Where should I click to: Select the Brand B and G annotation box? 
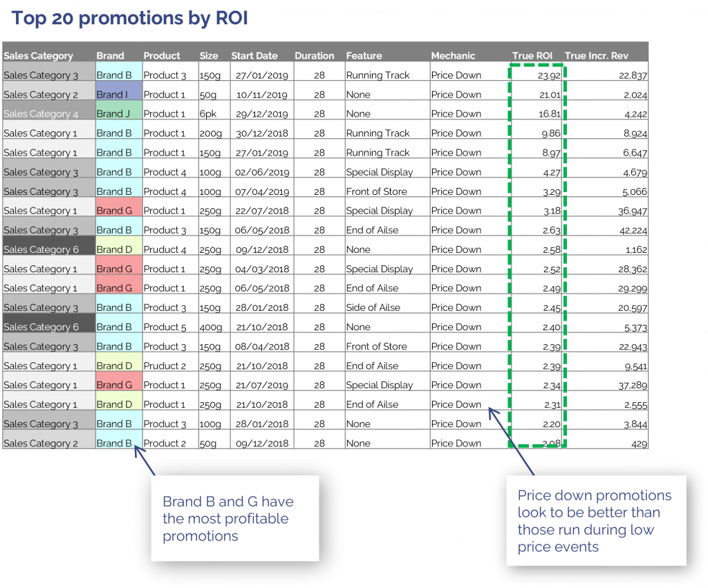click(235, 518)
